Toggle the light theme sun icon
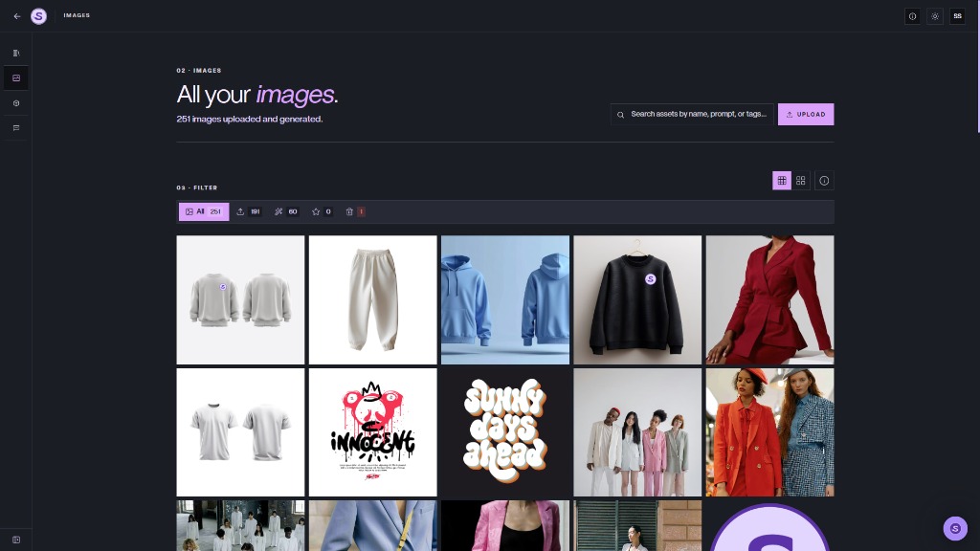This screenshot has width=980, height=551. click(935, 16)
